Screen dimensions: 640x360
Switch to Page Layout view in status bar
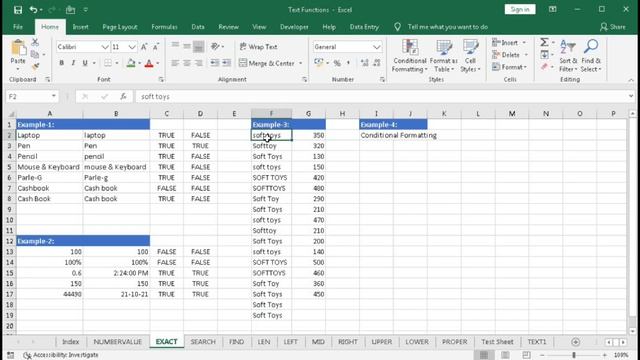[x=505, y=355]
